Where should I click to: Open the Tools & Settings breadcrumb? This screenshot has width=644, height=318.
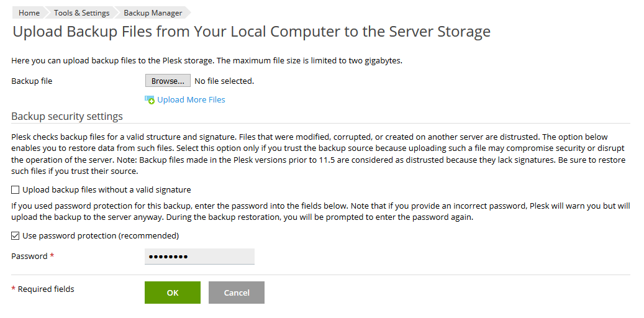[81, 12]
